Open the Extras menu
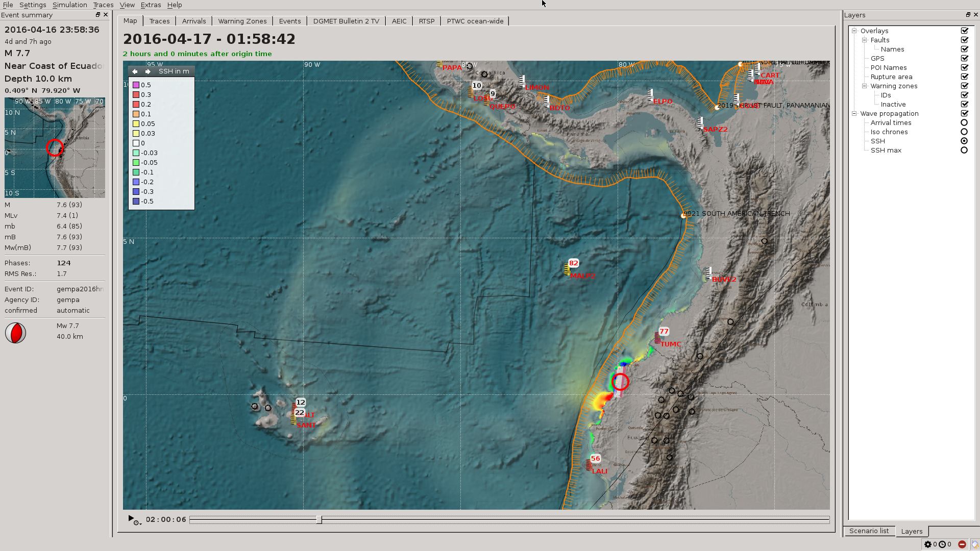The width and height of the screenshot is (980, 551). click(x=151, y=5)
